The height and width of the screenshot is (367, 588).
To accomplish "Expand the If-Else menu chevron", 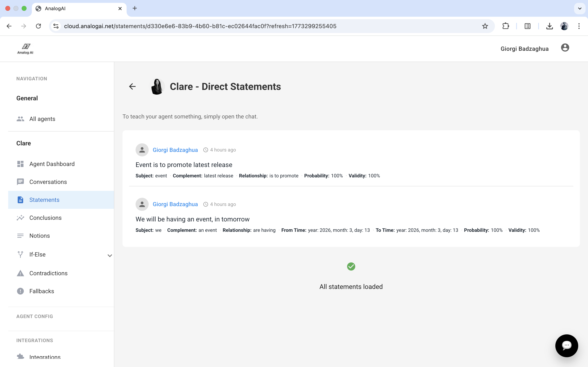I will 110,256.
